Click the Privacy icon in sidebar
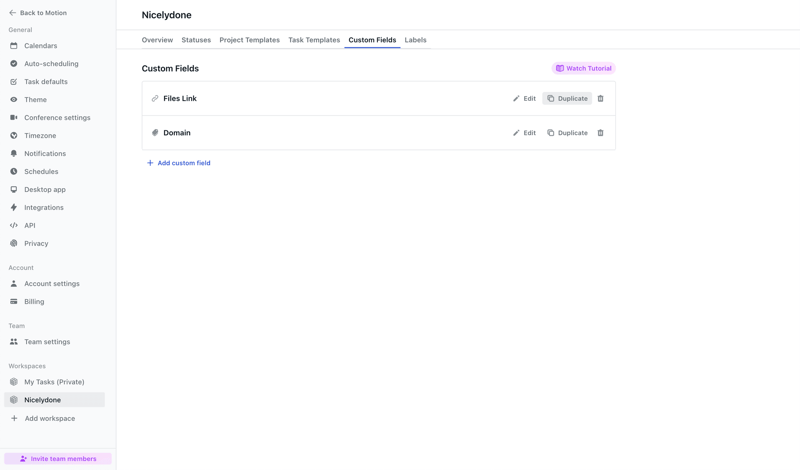 tap(14, 243)
